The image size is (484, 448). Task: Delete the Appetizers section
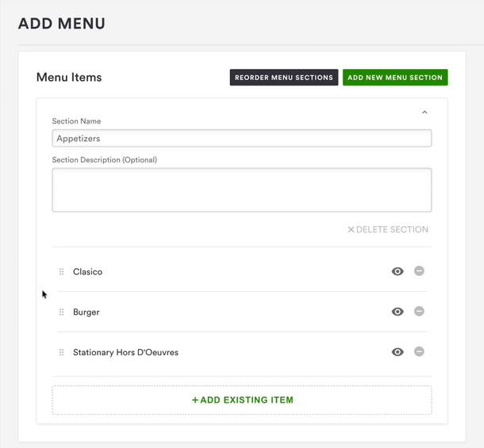pyautogui.click(x=388, y=230)
